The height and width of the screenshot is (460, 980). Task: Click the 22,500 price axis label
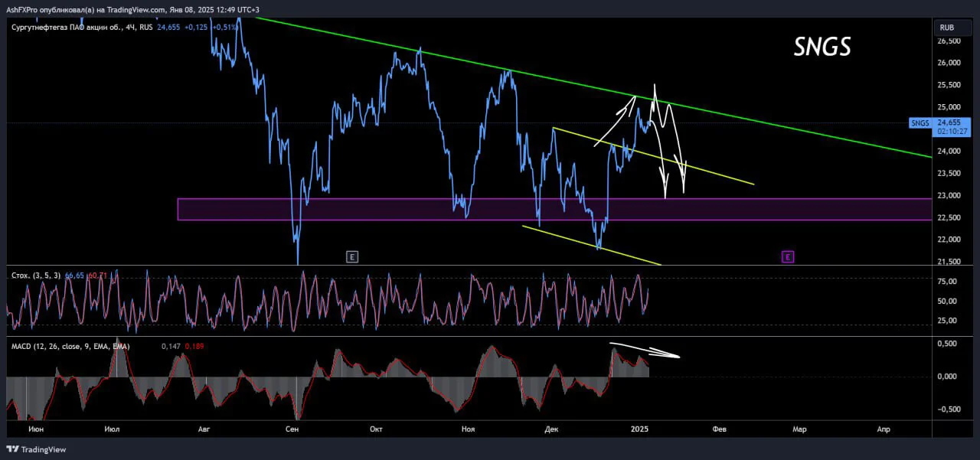949,218
